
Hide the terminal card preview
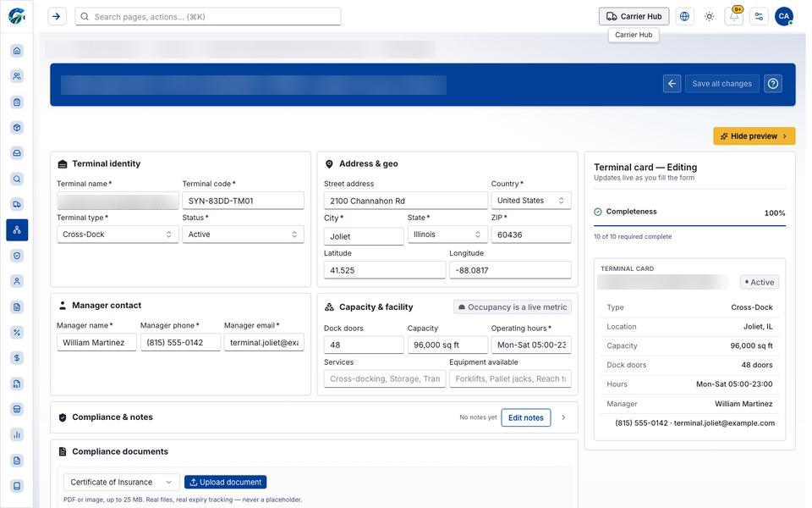pyautogui.click(x=754, y=135)
